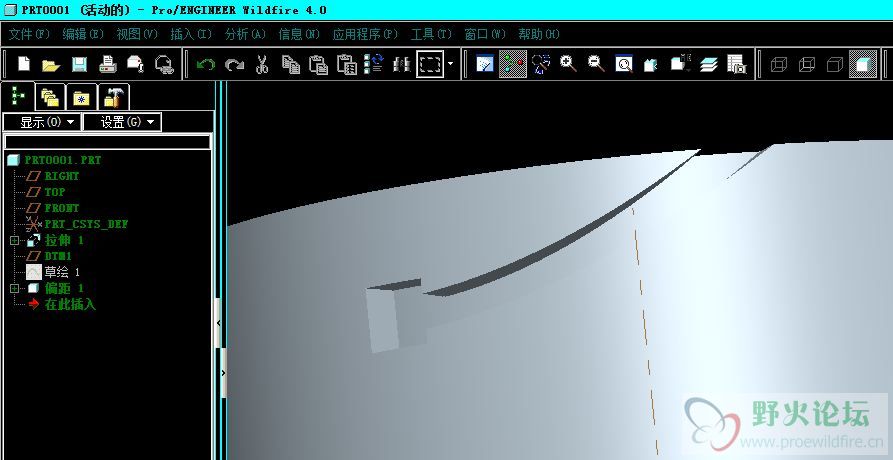Select the Model Tree navigator tab
The image size is (893, 460).
pos(18,96)
